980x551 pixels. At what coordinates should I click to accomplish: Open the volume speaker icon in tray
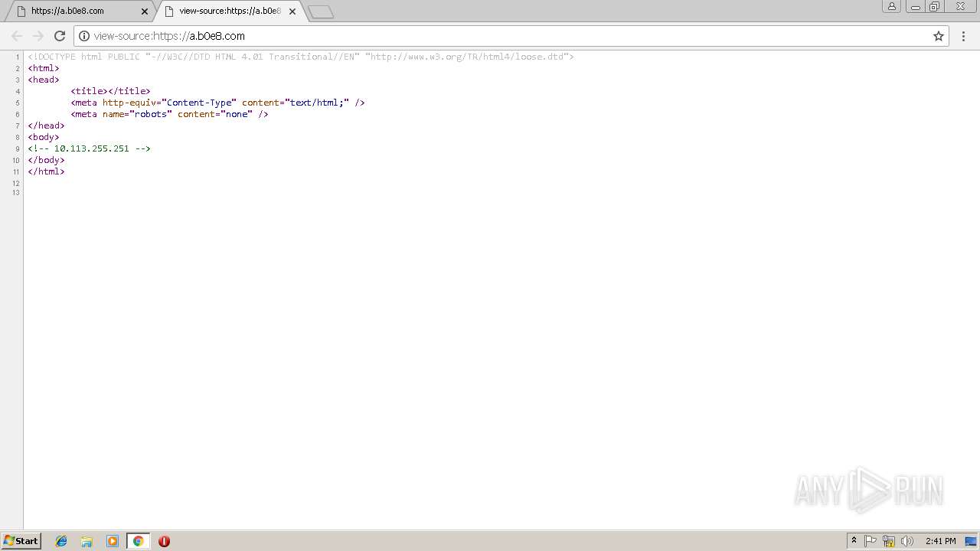(x=907, y=541)
